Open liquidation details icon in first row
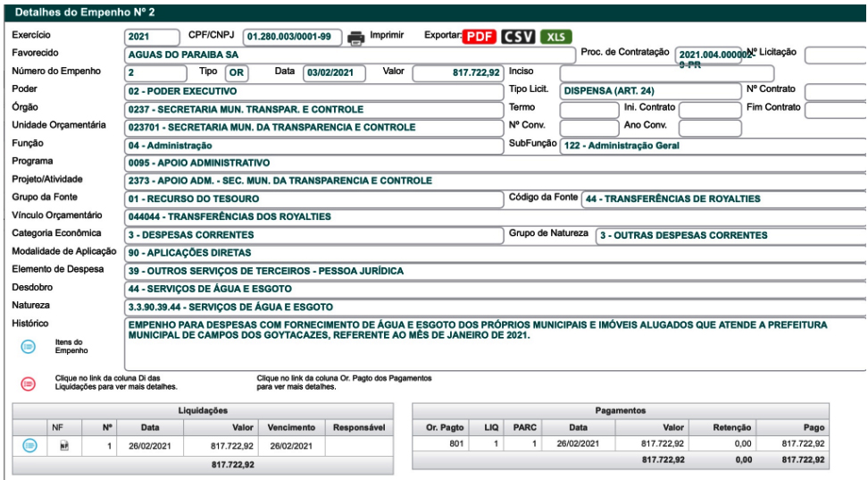Screen dimensions: 868x480 (x=29, y=445)
